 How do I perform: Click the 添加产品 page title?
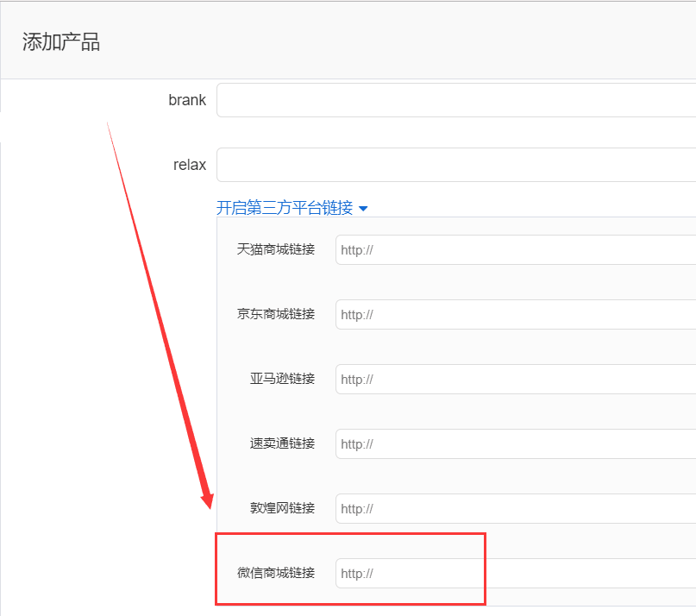pos(60,41)
